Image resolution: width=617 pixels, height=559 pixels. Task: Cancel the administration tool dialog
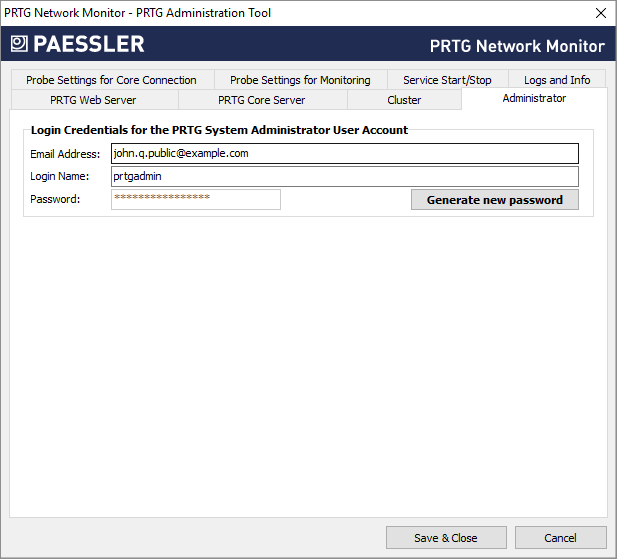(x=560, y=538)
